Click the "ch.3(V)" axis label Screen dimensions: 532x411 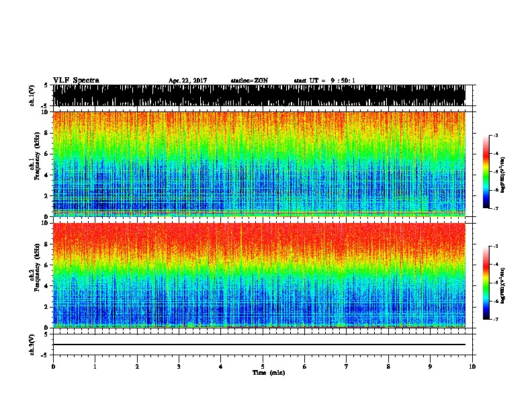[x=32, y=345]
